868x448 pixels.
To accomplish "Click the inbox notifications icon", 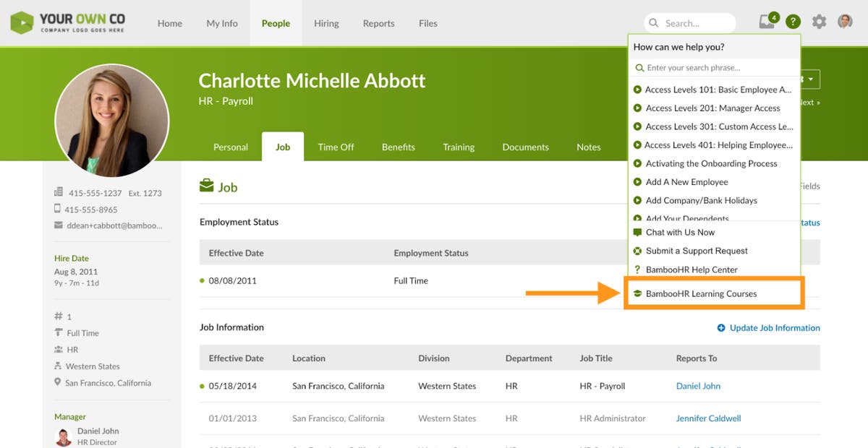I will click(767, 22).
